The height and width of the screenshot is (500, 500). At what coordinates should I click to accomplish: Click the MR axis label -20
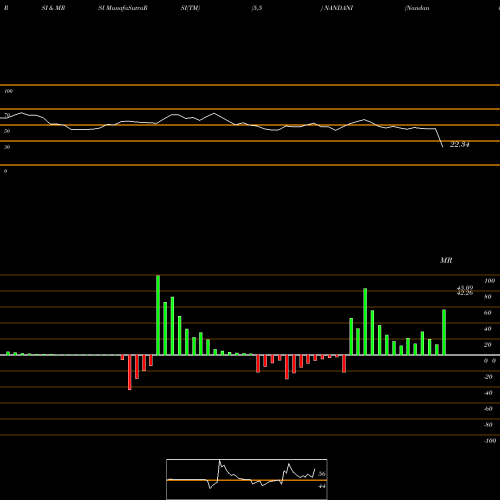pos(488,377)
